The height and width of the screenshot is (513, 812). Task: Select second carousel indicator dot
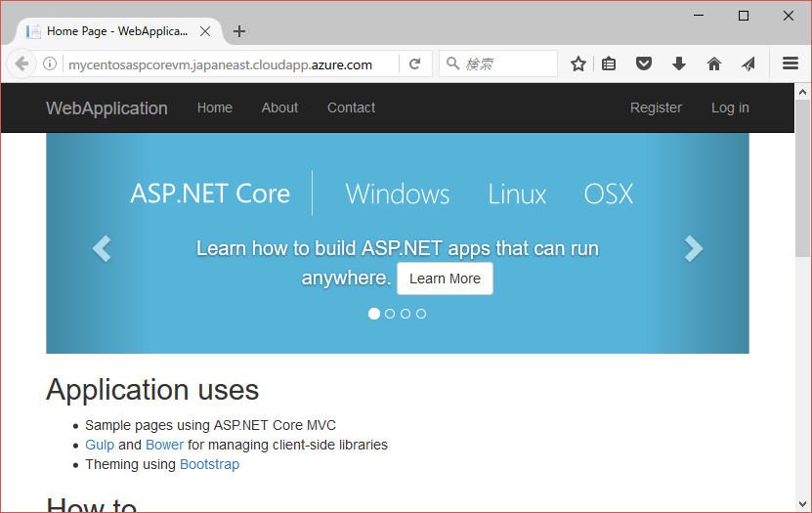[x=390, y=314]
